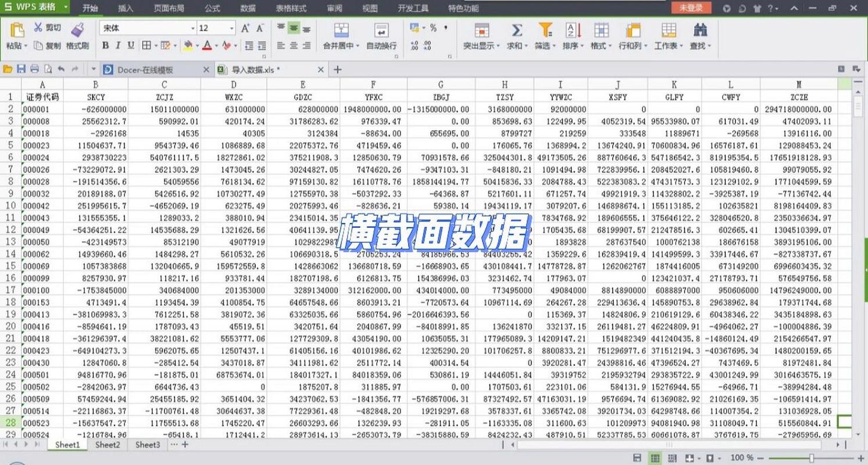
Task: Click the Find (查找) binoculars icon
Action: (700, 30)
